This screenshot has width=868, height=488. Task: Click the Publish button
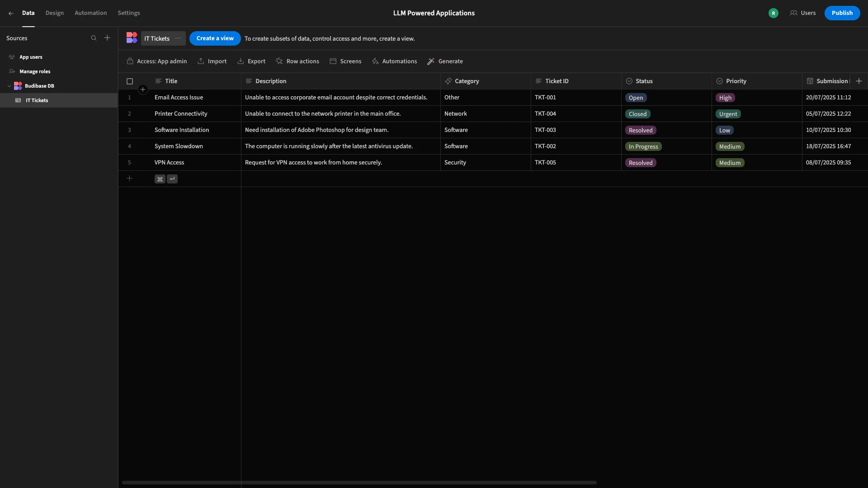[842, 13]
